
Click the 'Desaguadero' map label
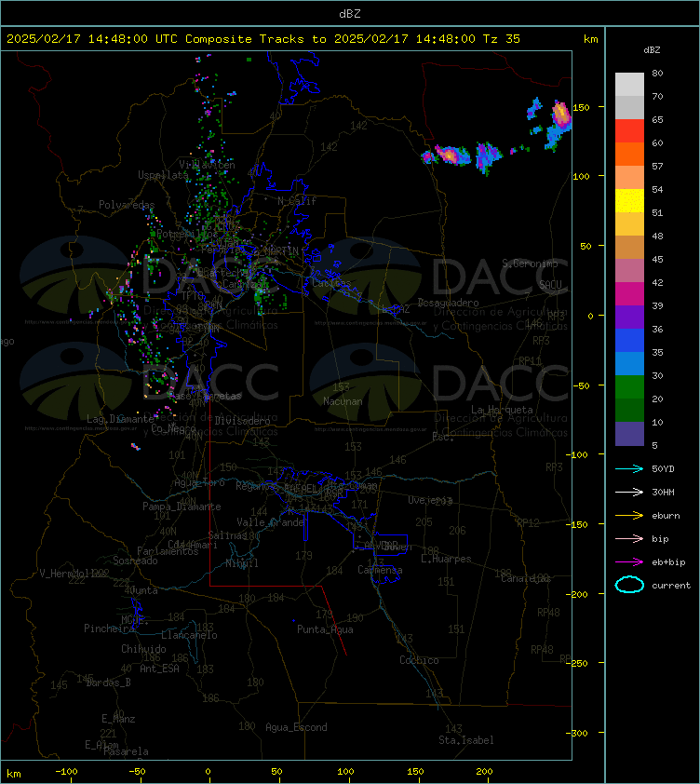tap(448, 303)
